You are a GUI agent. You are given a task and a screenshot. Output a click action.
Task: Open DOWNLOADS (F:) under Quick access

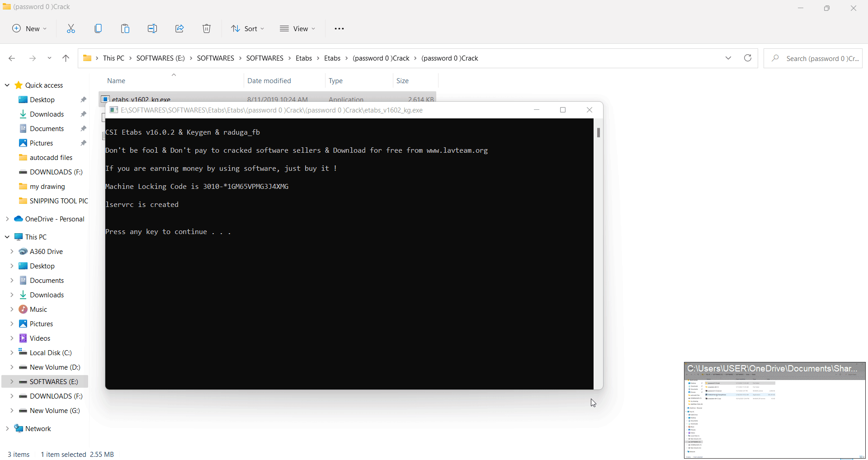coord(56,172)
